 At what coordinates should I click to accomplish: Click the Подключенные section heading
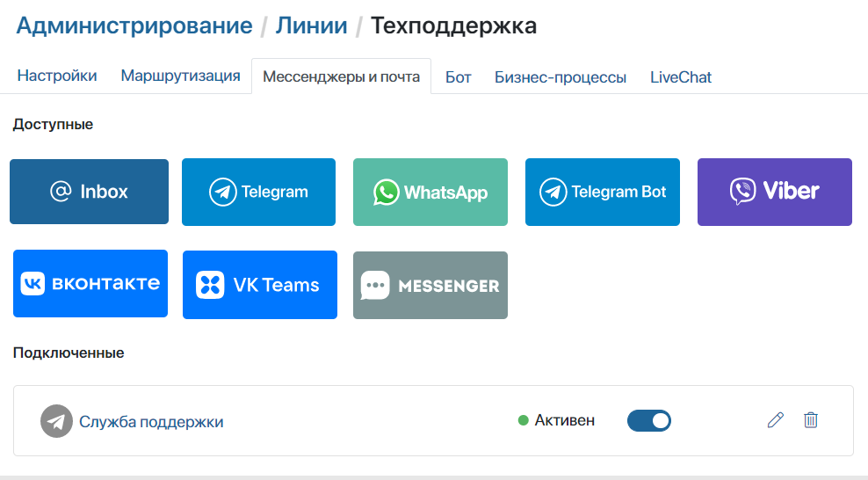69,353
